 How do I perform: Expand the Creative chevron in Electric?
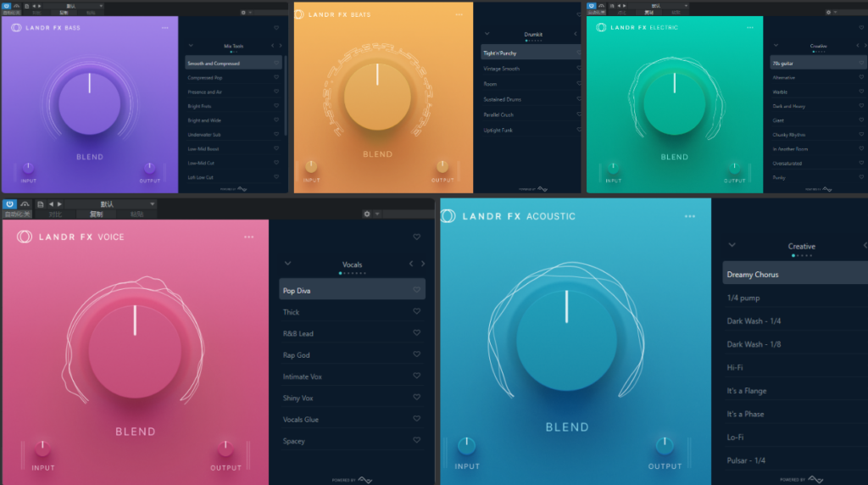pos(776,46)
